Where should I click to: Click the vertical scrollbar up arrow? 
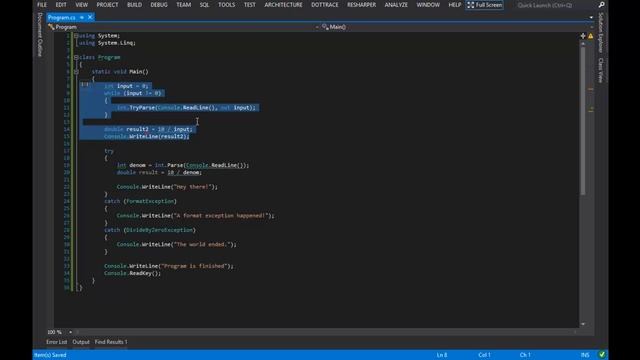pos(583,43)
